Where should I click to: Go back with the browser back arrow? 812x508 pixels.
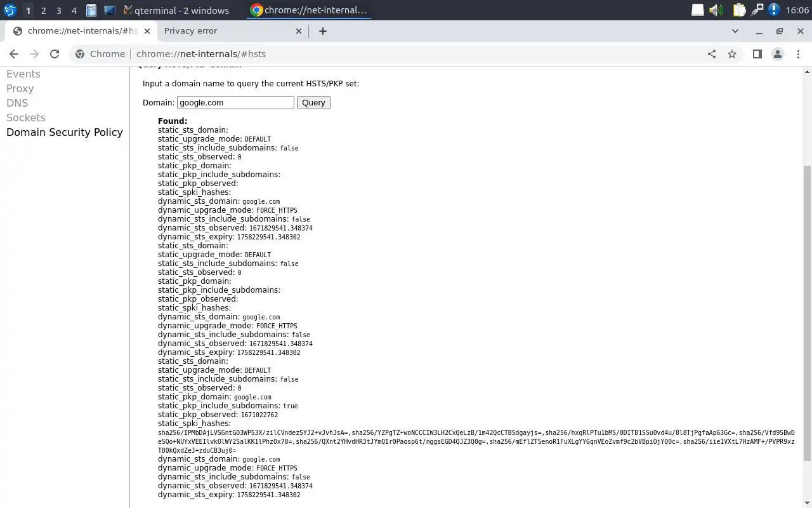14,54
